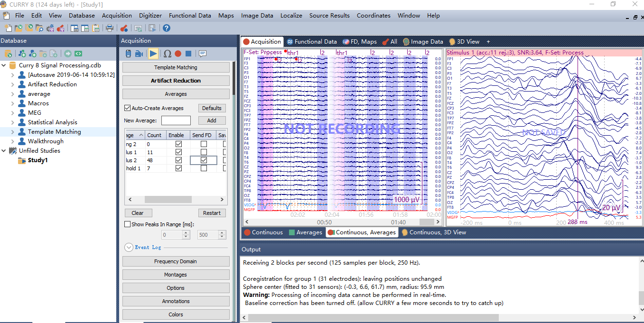
Task: Expand the Artifact Reduction database tree item
Action: pyautogui.click(x=13, y=84)
